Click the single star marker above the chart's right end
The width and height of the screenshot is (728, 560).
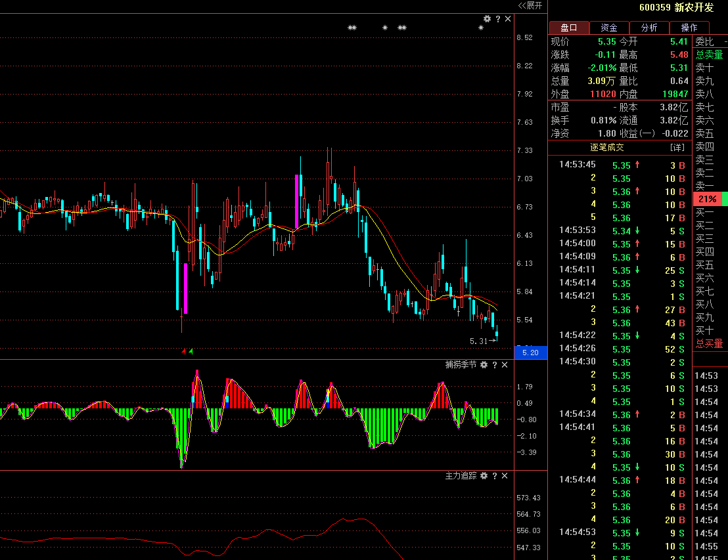481,28
